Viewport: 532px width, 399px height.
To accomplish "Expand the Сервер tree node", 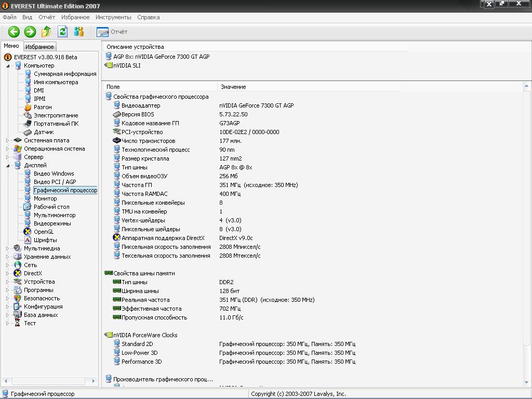I will (8, 157).
